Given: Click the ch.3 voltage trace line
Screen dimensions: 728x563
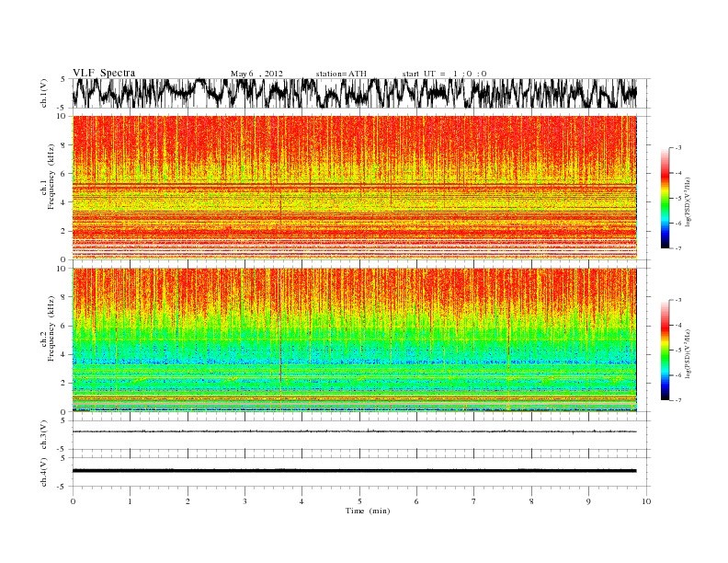Looking at the screenshot, I should [x=354, y=431].
